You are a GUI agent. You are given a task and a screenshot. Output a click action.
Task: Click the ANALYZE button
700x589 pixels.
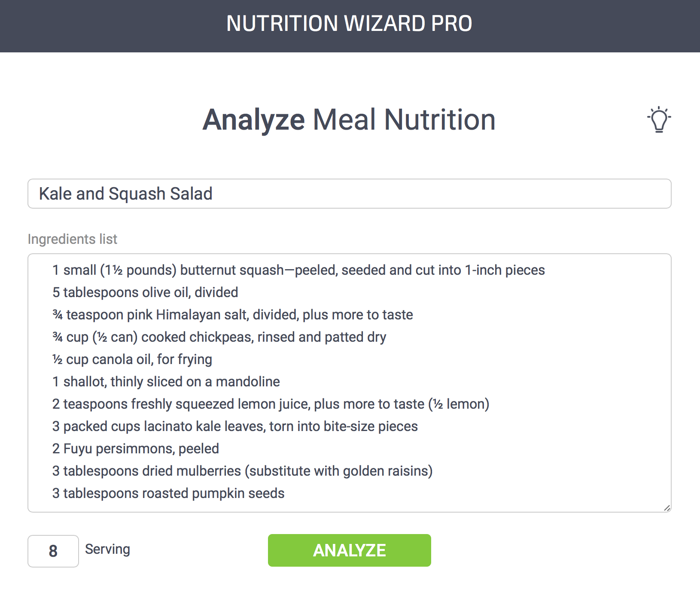[x=349, y=550]
